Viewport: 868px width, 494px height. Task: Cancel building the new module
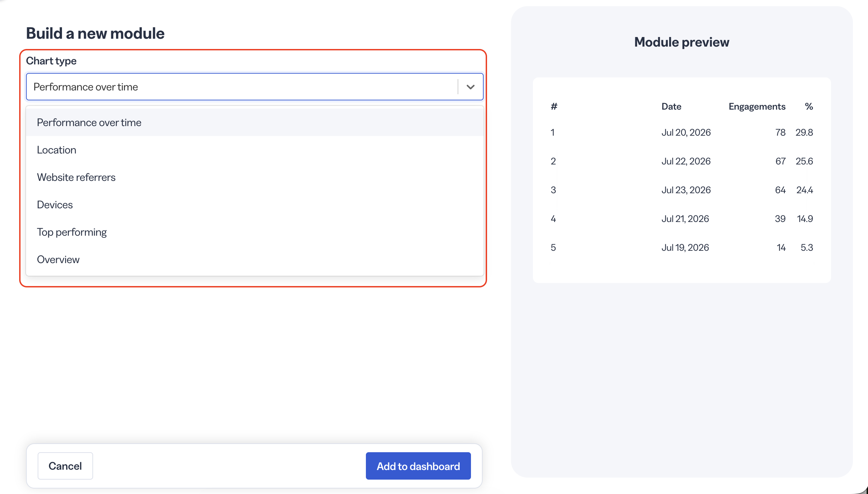click(65, 466)
